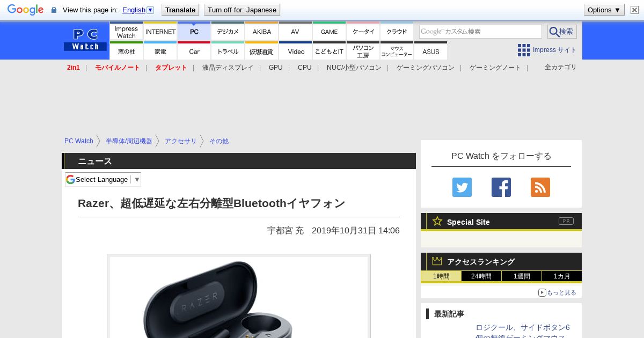Screen dimensions: 644x338
Task: Open the Video tab
Action: point(295,51)
